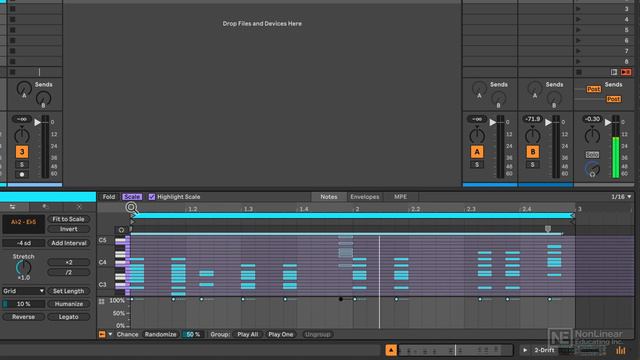Open the 1/16 grid size dropdown

[621, 197]
